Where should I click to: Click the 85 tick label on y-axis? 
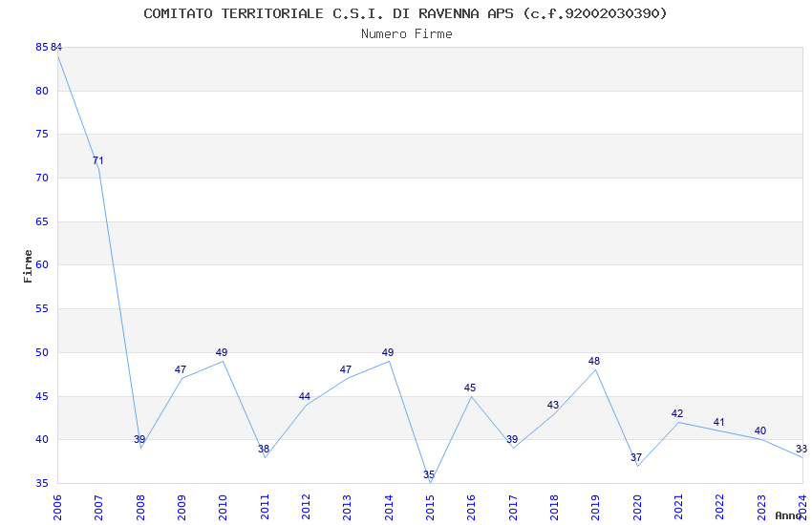click(x=42, y=48)
